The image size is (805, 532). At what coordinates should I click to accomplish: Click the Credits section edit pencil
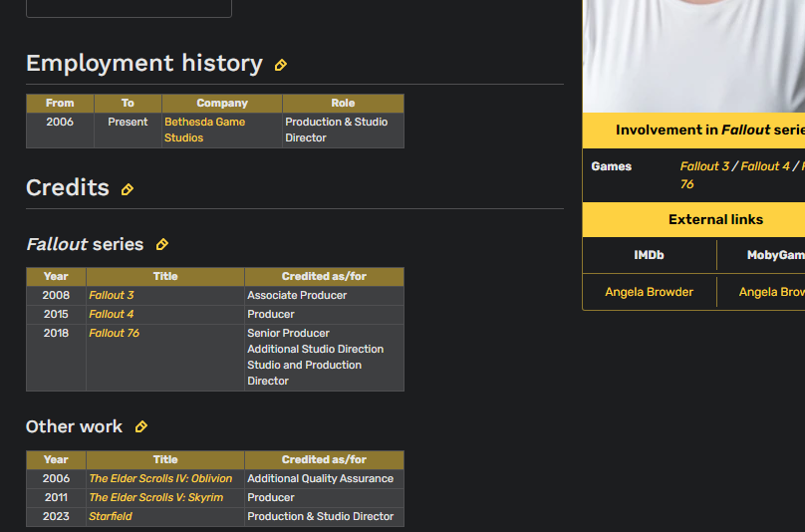pos(127,190)
